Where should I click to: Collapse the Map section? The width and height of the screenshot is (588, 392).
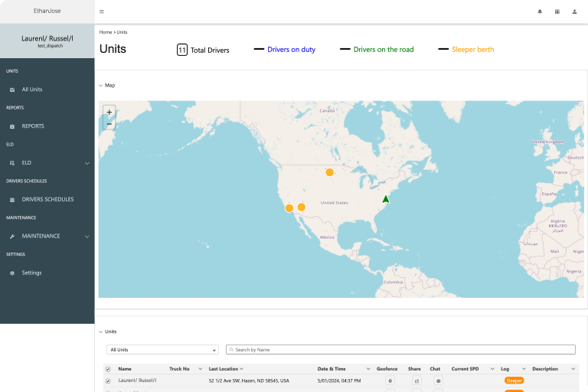click(100, 86)
